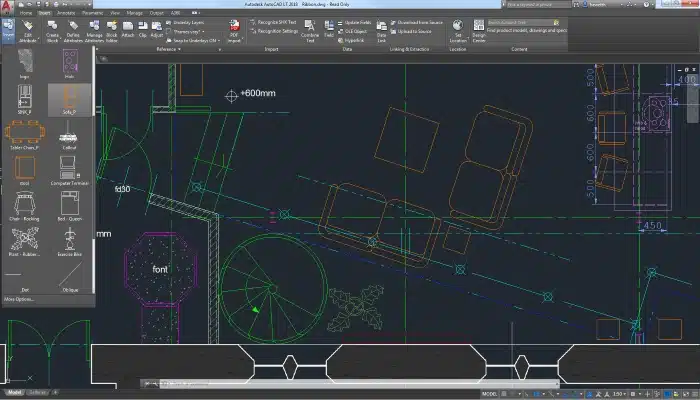Open the Data Link tool
Image resolution: width=700 pixels, height=400 pixels.
pos(382,31)
